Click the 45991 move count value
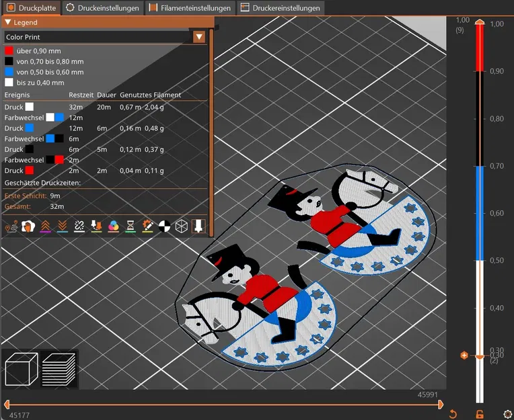The height and width of the screenshot is (420, 514). click(427, 394)
